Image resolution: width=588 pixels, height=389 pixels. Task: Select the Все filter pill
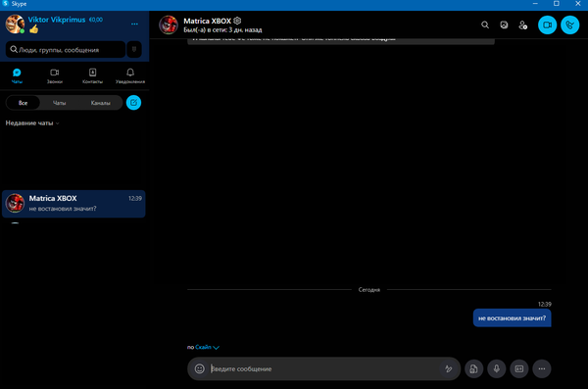[x=23, y=103]
